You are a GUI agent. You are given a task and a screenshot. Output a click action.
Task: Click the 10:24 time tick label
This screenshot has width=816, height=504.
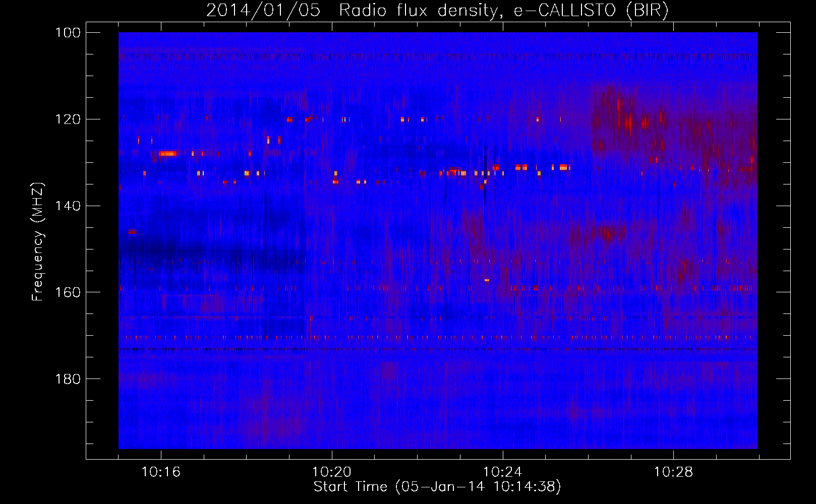click(x=503, y=472)
